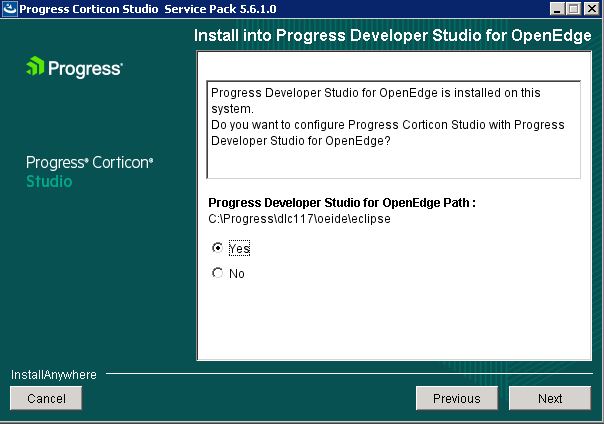Maximize the installer window
The height and width of the screenshot is (424, 604).
click(573, 9)
